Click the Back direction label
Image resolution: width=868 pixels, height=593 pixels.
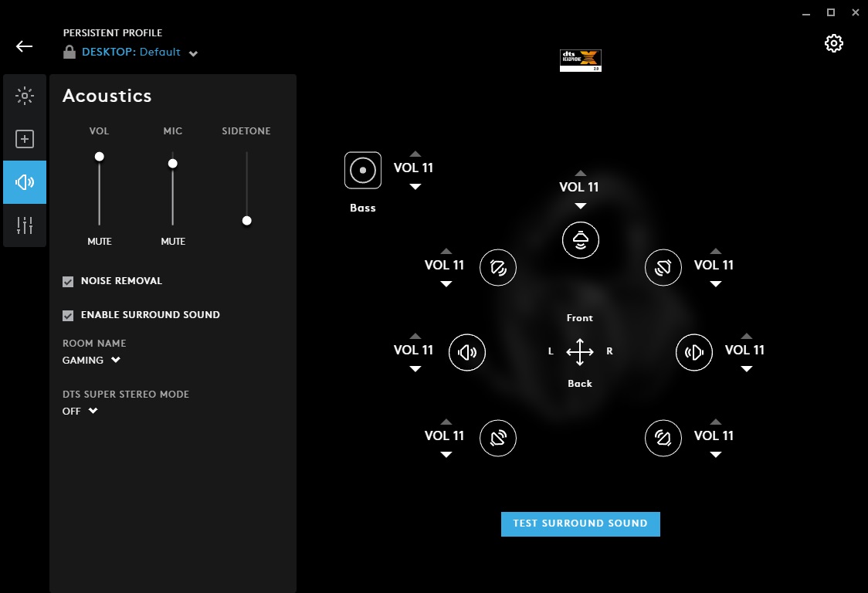pos(580,384)
